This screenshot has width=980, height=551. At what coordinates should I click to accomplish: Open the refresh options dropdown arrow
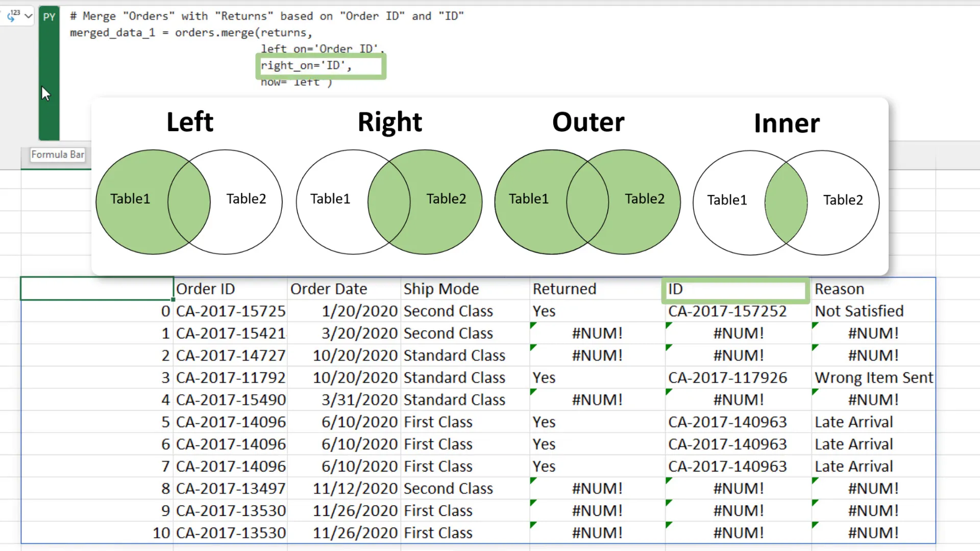(x=28, y=16)
